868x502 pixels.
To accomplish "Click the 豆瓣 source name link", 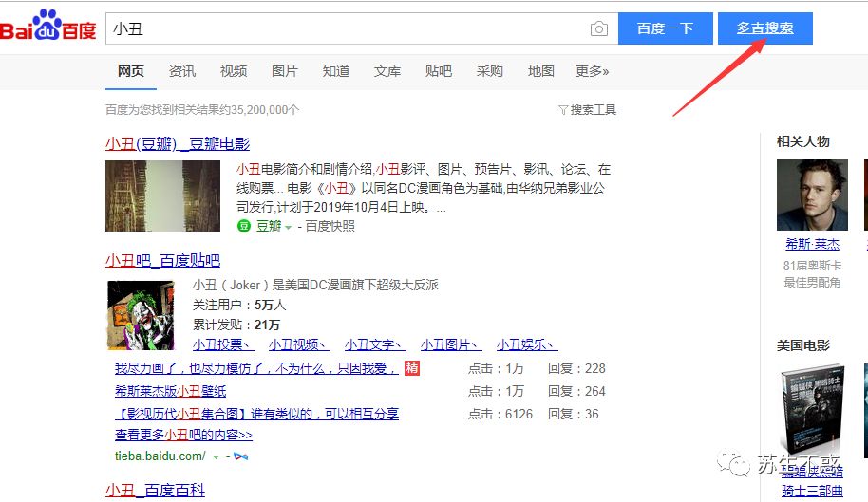I will pyautogui.click(x=269, y=226).
